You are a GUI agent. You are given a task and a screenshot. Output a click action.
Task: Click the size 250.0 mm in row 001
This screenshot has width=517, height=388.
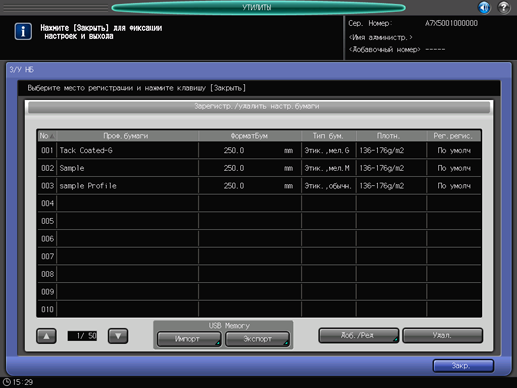click(x=258, y=151)
